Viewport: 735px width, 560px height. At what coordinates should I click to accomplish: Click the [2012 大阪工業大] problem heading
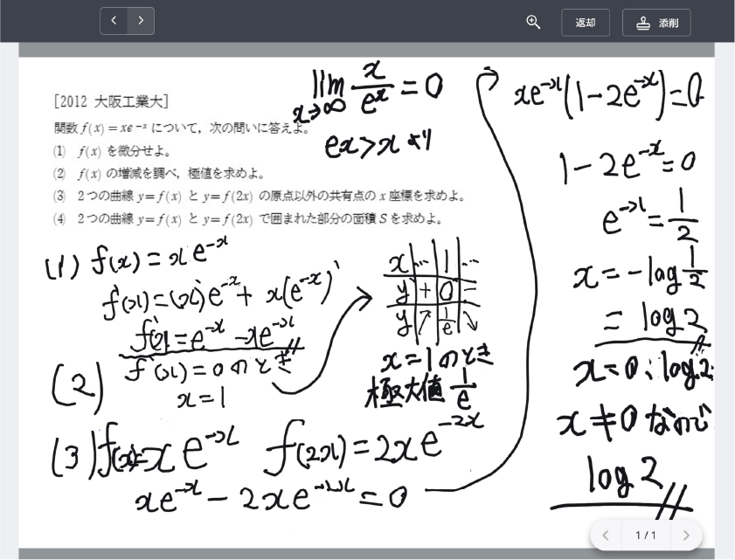pos(111,101)
